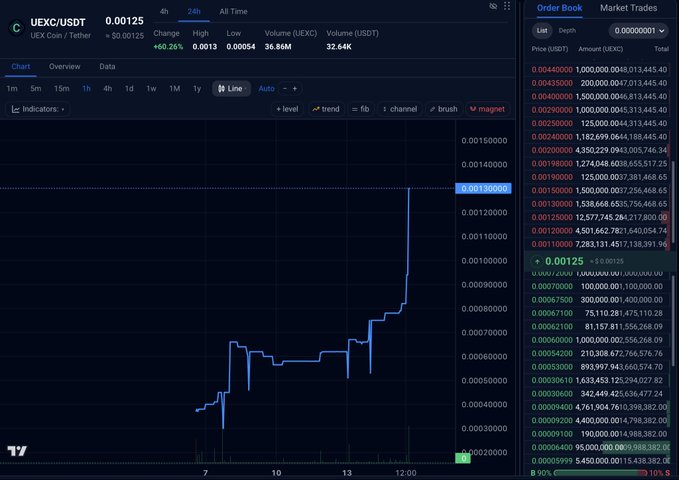Switch to Market Trades tab
This screenshot has width=679, height=480.
pos(628,8)
